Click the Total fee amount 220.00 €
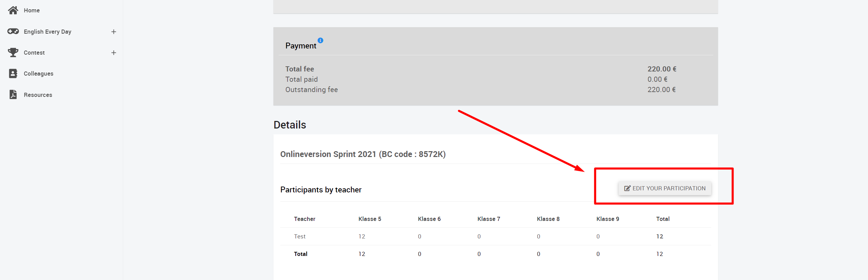868x280 pixels. pyautogui.click(x=662, y=69)
